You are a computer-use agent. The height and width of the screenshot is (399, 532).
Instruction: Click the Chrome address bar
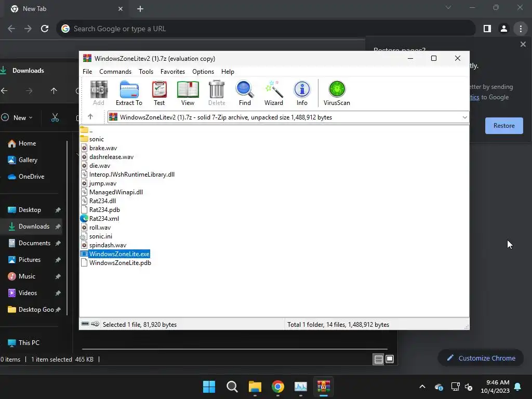click(x=265, y=29)
